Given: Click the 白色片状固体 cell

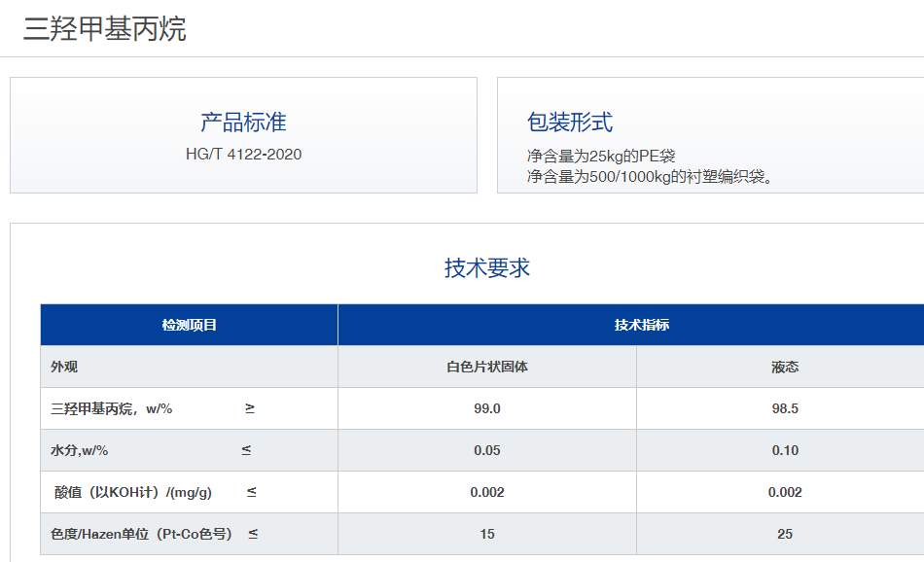Looking at the screenshot, I should pos(487,367).
